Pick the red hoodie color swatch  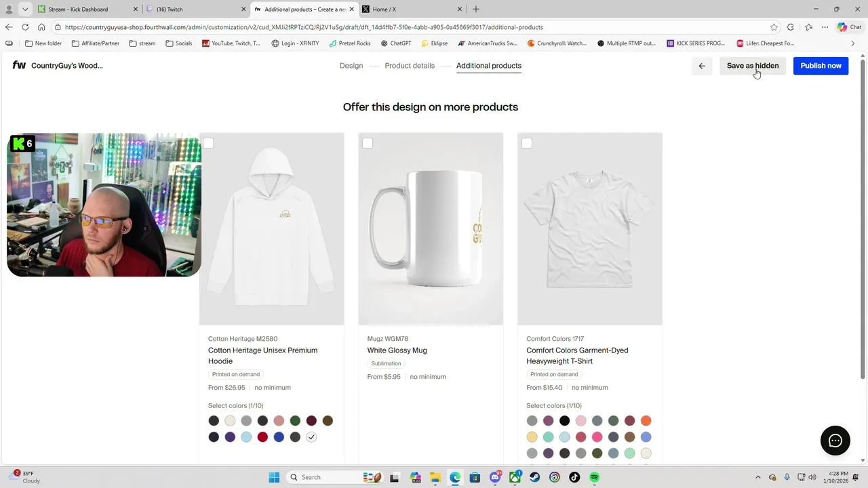[262, 437]
